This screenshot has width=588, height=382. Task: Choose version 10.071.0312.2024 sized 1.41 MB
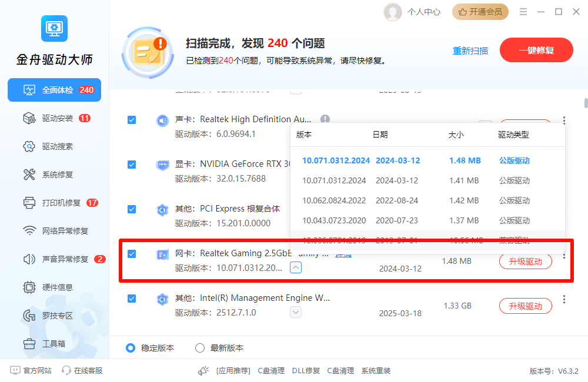tap(427, 180)
